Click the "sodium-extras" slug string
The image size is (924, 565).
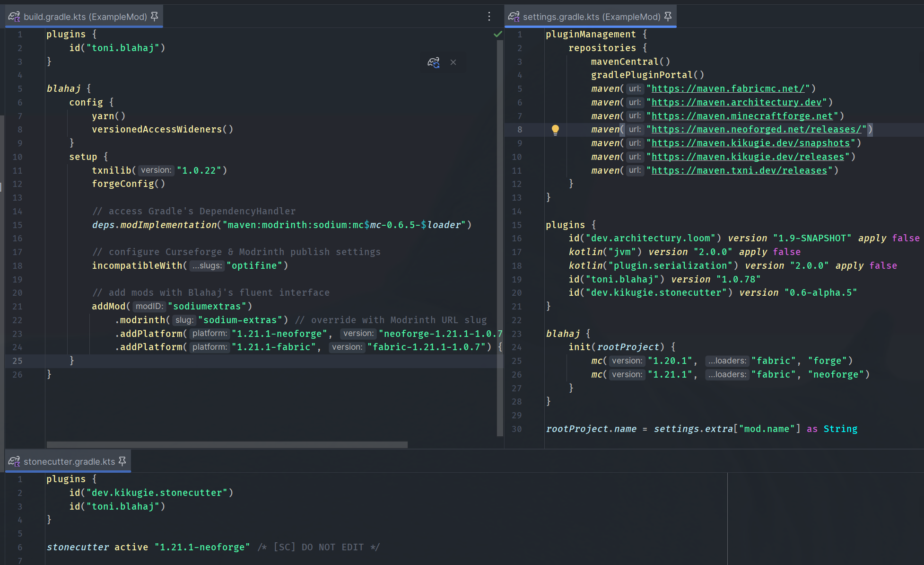click(240, 320)
